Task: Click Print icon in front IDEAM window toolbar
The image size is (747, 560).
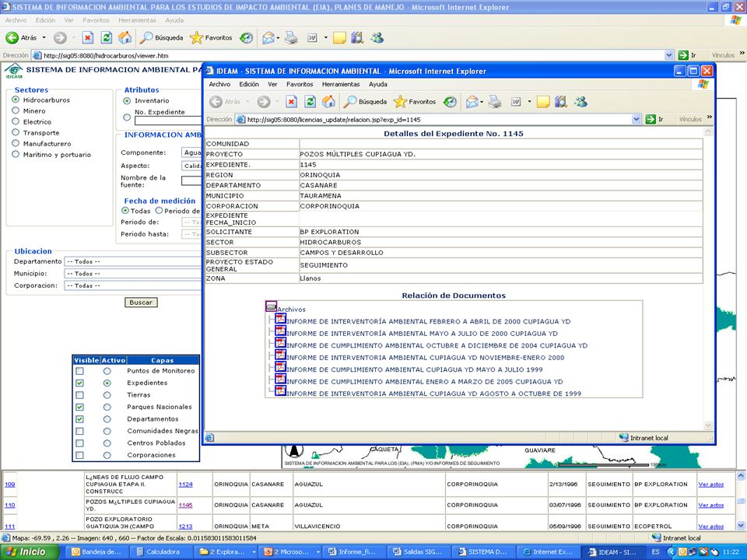Action: tap(495, 101)
